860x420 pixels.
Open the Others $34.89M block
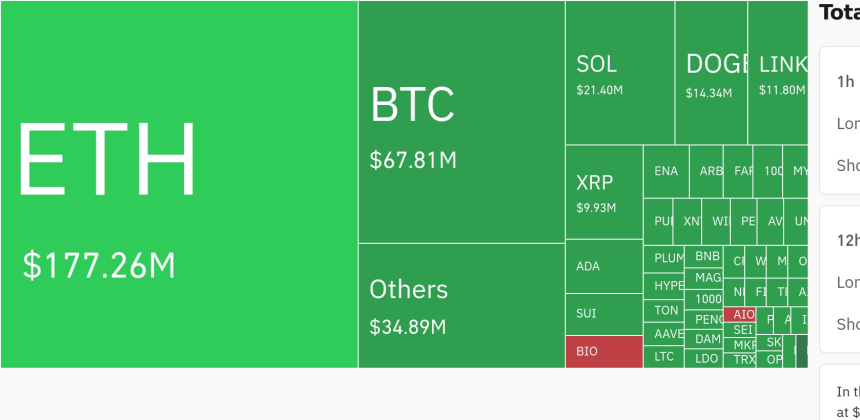tap(461, 305)
